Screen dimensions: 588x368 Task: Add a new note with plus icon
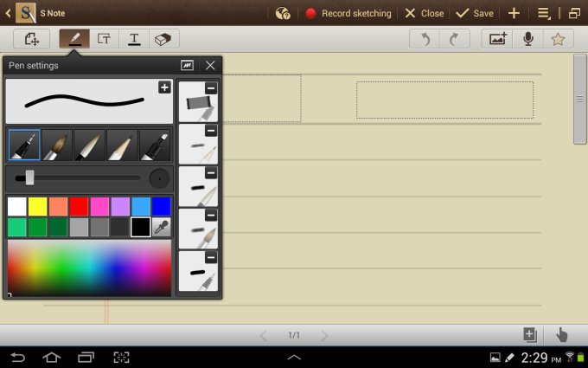(x=514, y=13)
